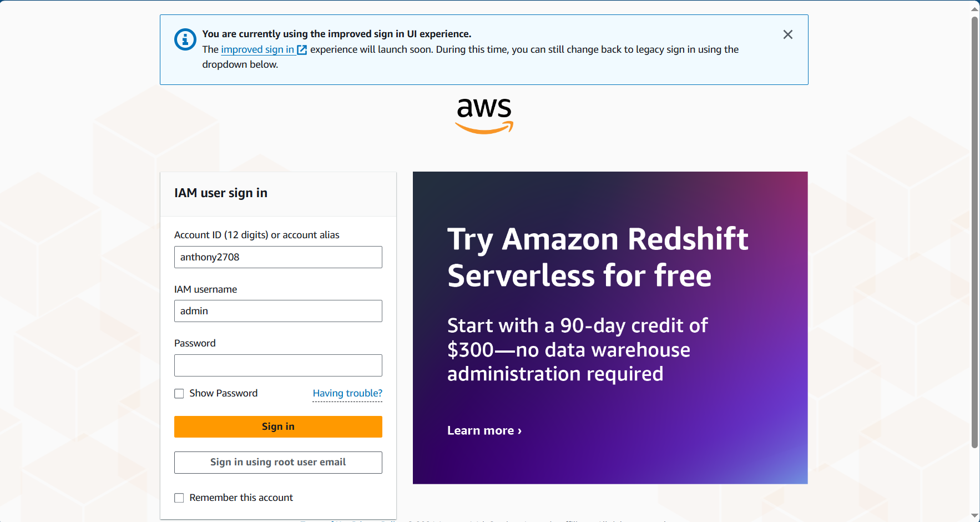Dismiss the improved sign in notification banner

click(787, 34)
